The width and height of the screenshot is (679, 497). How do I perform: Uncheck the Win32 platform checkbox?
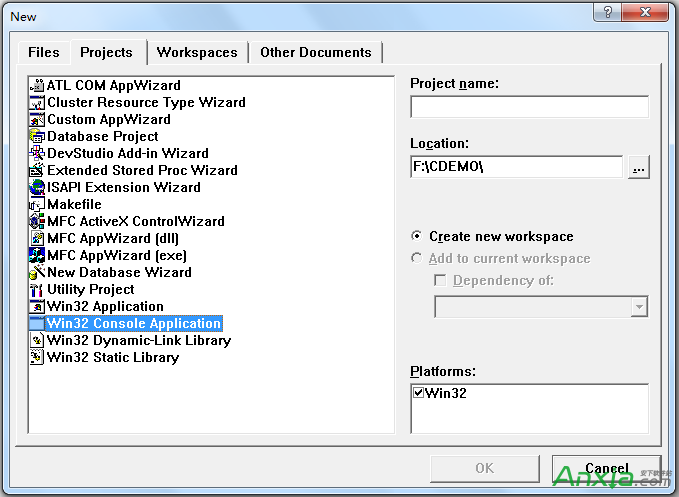point(418,393)
